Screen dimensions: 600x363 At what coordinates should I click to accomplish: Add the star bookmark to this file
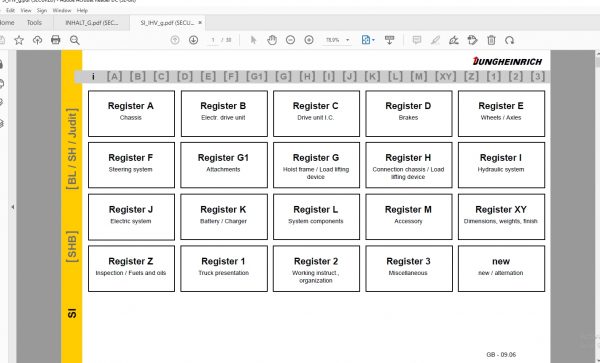coord(19,40)
